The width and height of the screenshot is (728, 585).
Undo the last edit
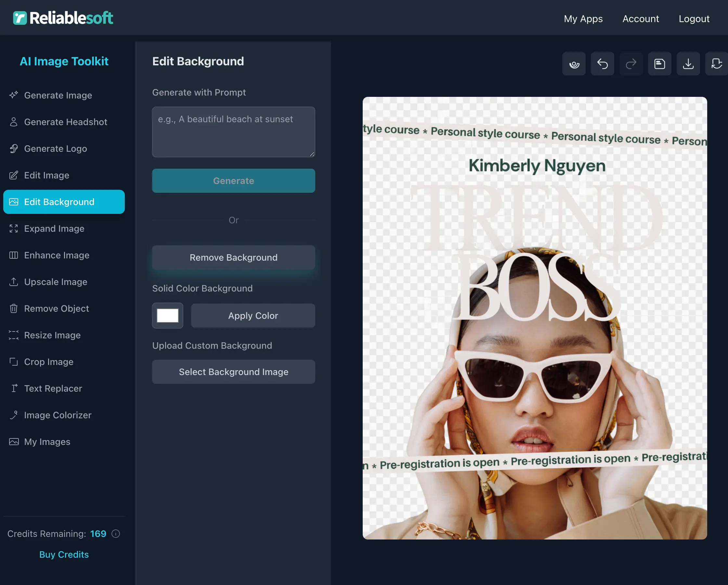coord(603,64)
